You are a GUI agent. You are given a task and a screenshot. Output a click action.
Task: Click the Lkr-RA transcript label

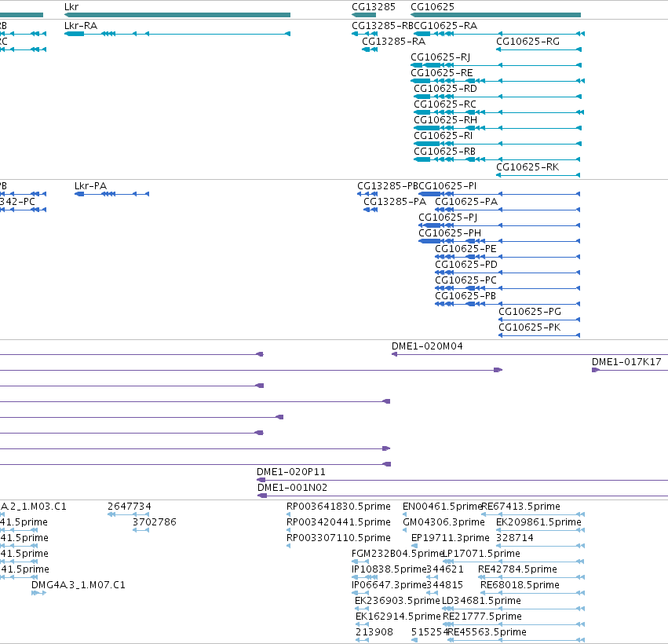click(81, 26)
